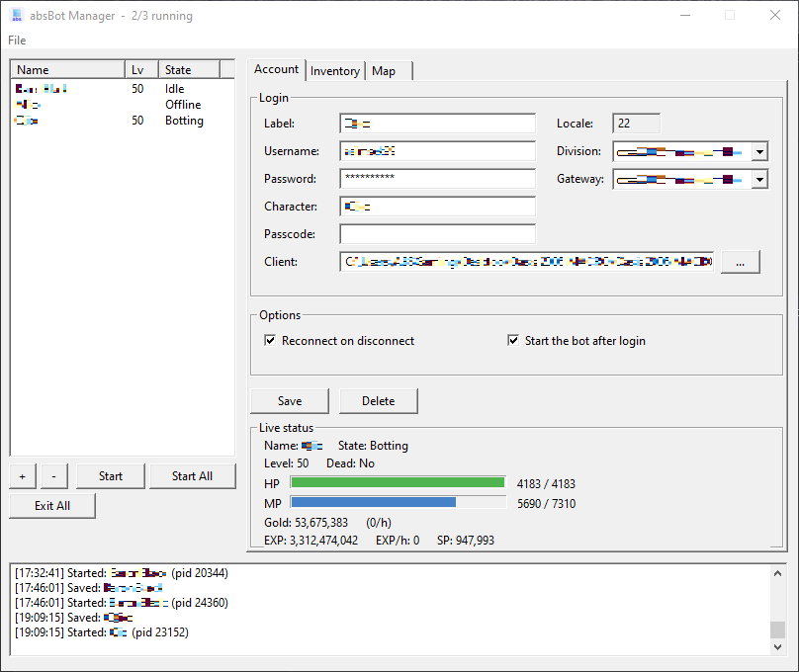Click the State: Botting live status text
The image size is (799, 672).
(373, 446)
